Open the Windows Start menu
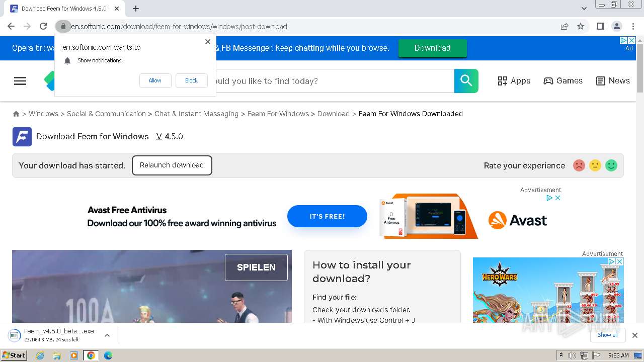This screenshot has height=362, width=644. [x=14, y=355]
